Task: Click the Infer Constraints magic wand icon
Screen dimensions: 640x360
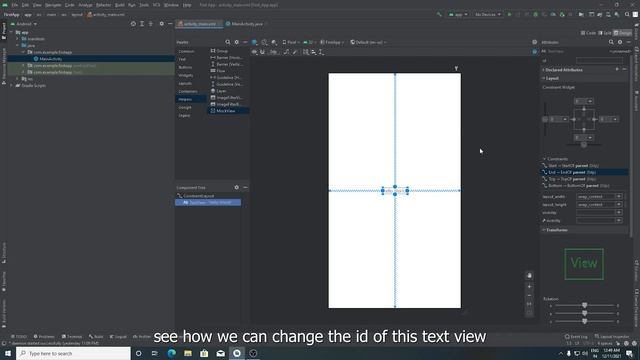Action: click(x=295, y=52)
